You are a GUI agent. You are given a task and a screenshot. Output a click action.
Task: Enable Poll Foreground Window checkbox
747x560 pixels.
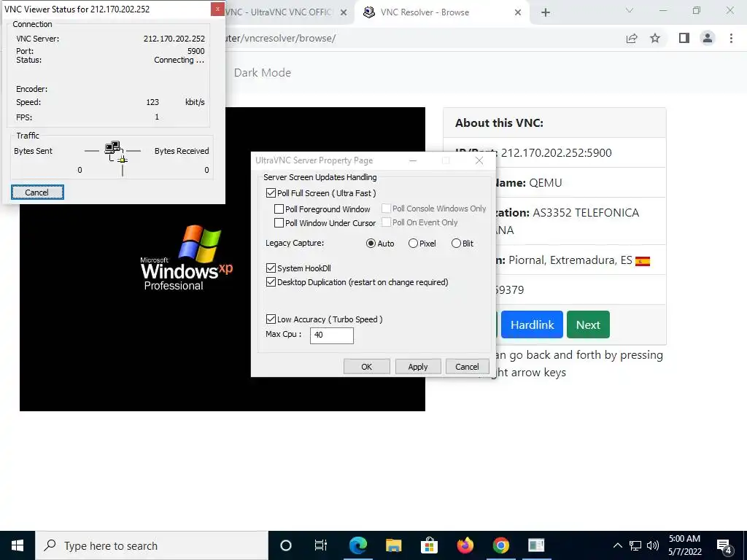279,209
